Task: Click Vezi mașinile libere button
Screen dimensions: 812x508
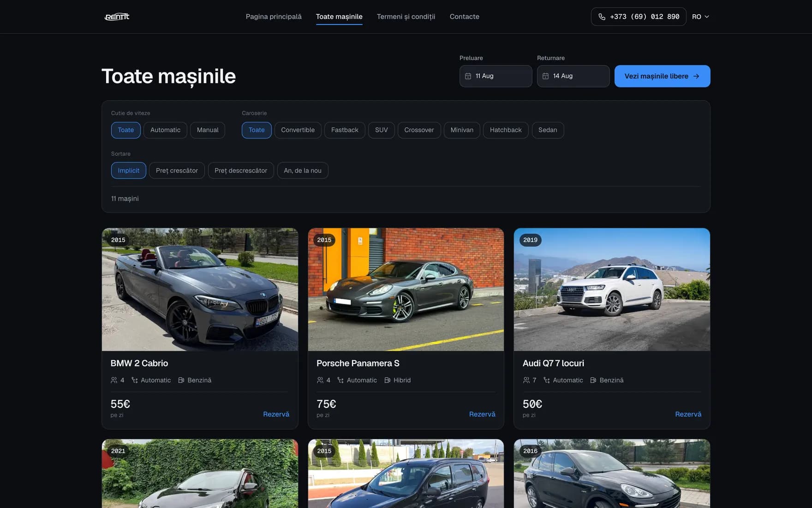Action: (x=663, y=76)
